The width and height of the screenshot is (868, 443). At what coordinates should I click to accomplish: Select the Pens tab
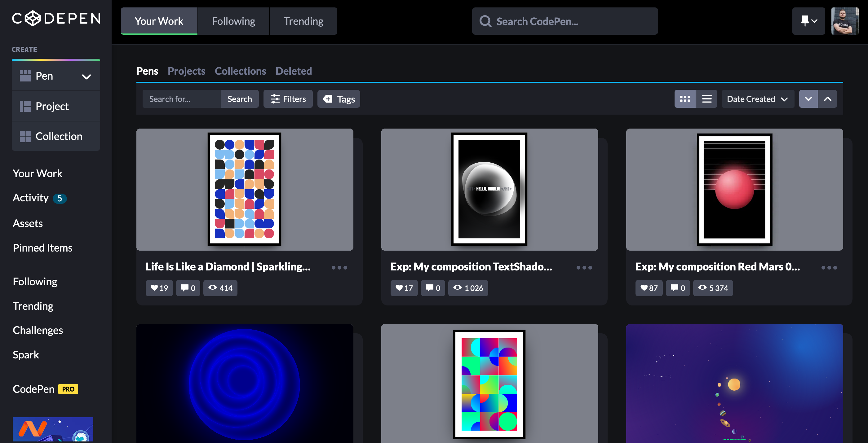(x=147, y=71)
